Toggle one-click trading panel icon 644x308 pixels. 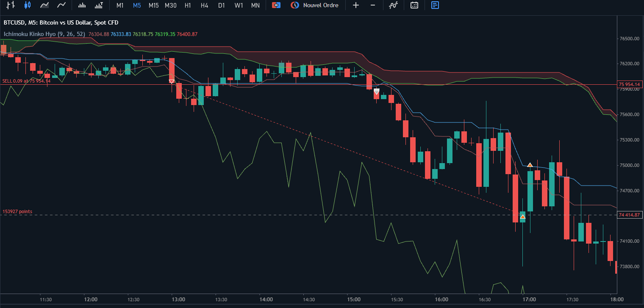pyautogui.click(x=276, y=5)
